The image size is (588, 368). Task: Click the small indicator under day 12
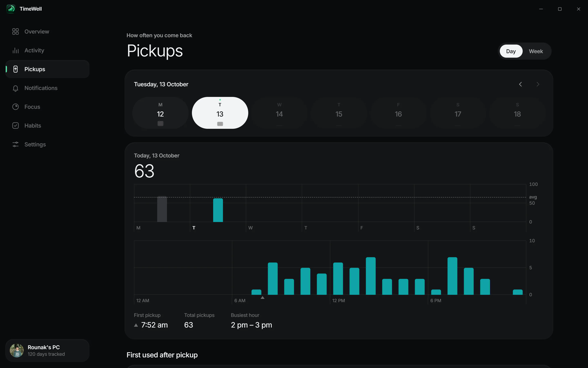click(160, 123)
